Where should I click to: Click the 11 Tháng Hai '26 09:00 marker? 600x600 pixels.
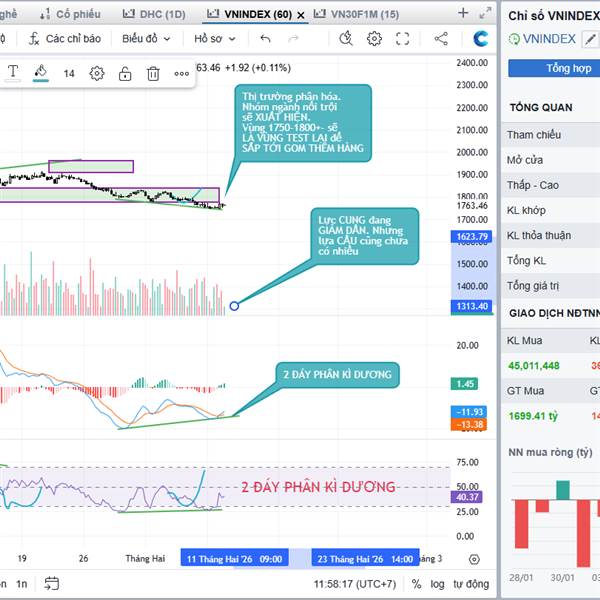(234, 559)
